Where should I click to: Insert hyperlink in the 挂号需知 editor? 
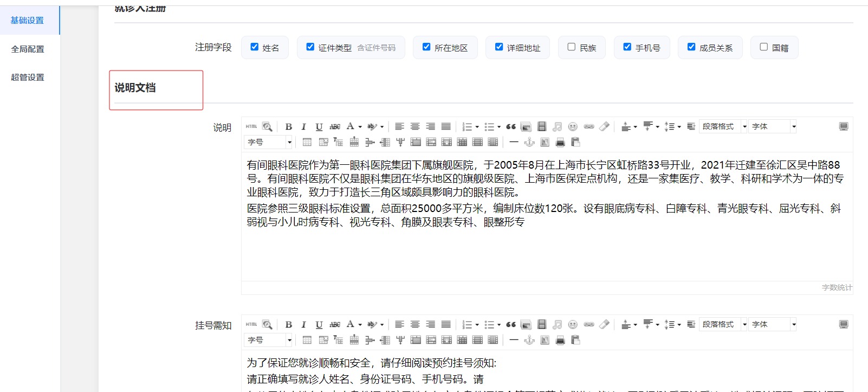(x=589, y=324)
